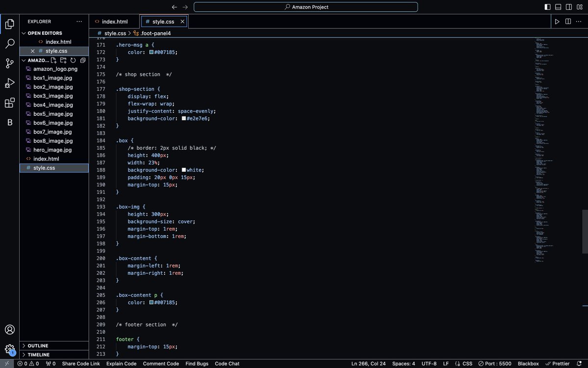The height and width of the screenshot is (368, 588).
Task: Click the #007185 swatch on line 172
Action: point(152,52)
